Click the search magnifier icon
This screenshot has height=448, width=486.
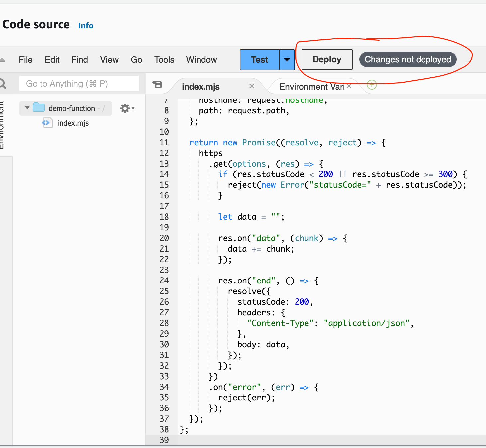click(x=3, y=84)
